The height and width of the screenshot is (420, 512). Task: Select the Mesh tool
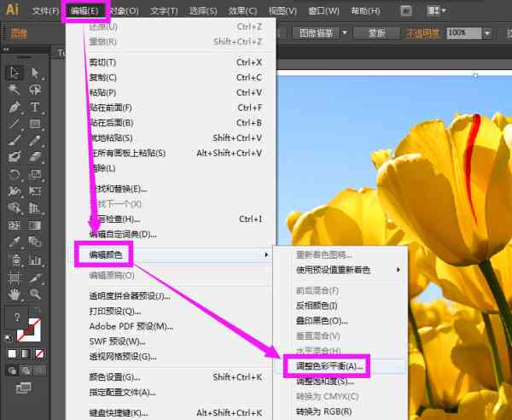coord(15,225)
